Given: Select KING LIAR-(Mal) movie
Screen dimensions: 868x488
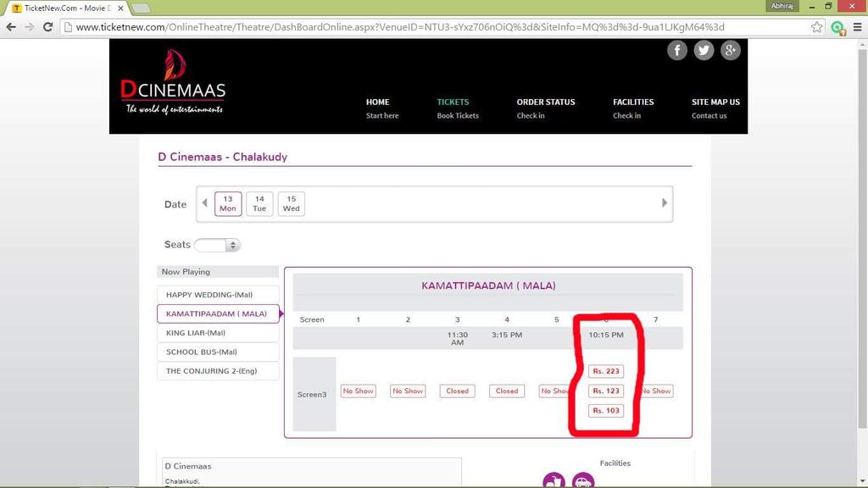Looking at the screenshot, I should click(218, 333).
